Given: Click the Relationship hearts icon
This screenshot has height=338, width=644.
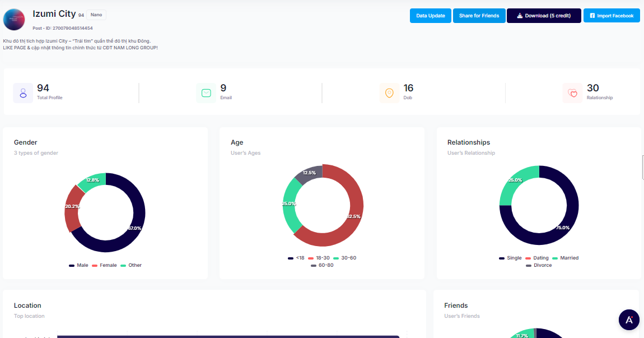Looking at the screenshot, I should point(572,93).
